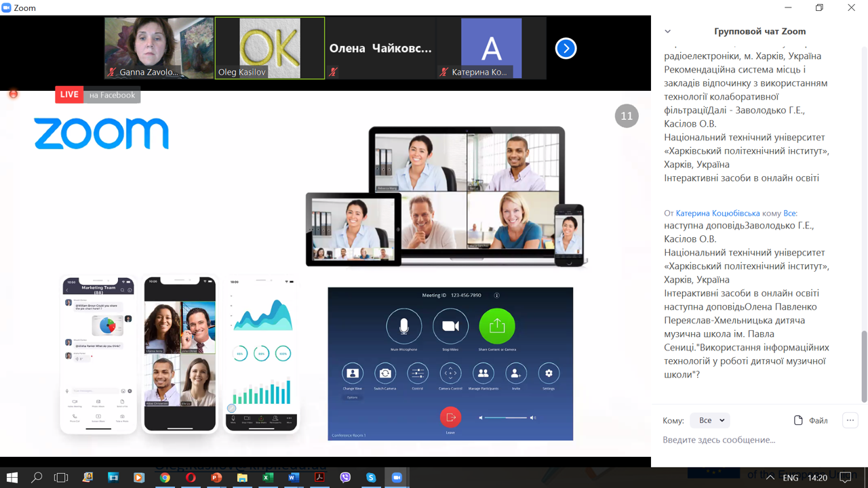Viewport: 868px width, 488px height.
Task: Collapse chat panel using header chevron
Action: (667, 31)
